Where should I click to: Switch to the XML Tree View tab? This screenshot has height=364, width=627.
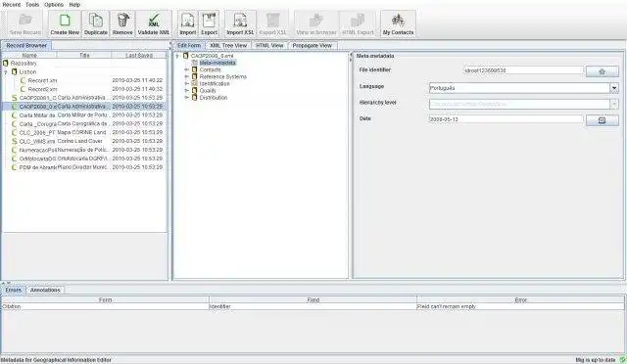(x=228, y=46)
